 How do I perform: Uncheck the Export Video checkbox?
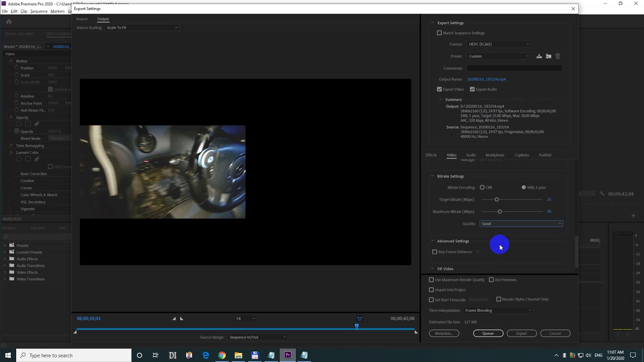(439, 89)
